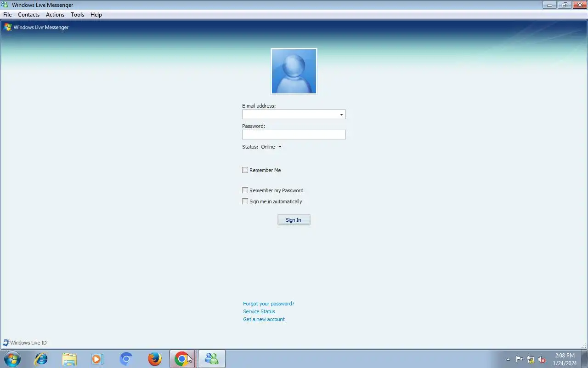Click the Show desktop strip
Viewport: 588px width, 368px height.
coord(585,359)
